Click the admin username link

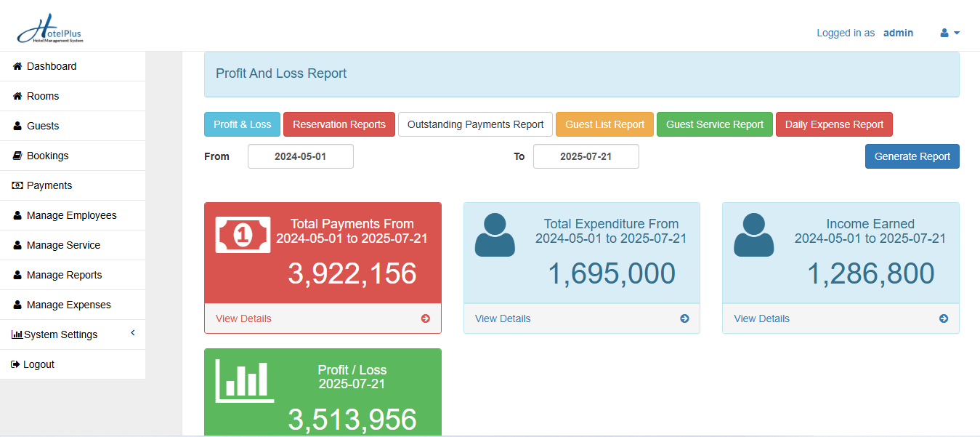pyautogui.click(x=898, y=33)
